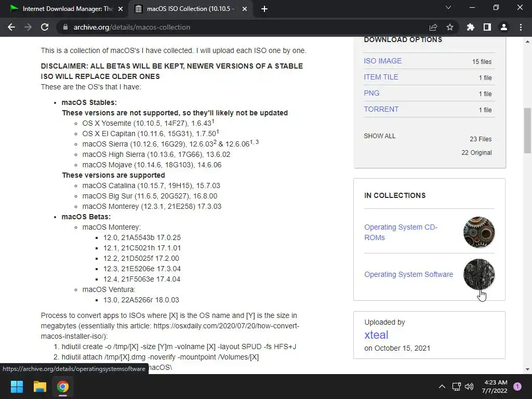The image size is (532, 399).
Task: Click the scrollbar down arrow
Action: point(527,369)
